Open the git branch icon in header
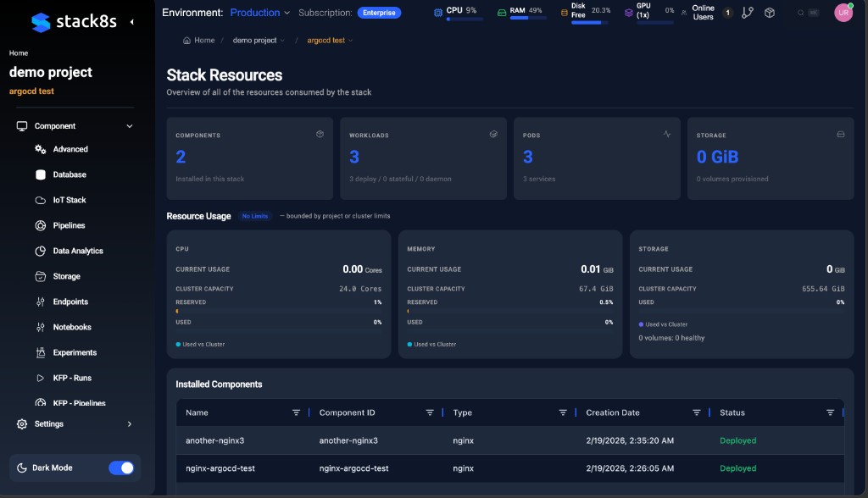Image resolution: width=868 pixels, height=498 pixels. click(748, 12)
